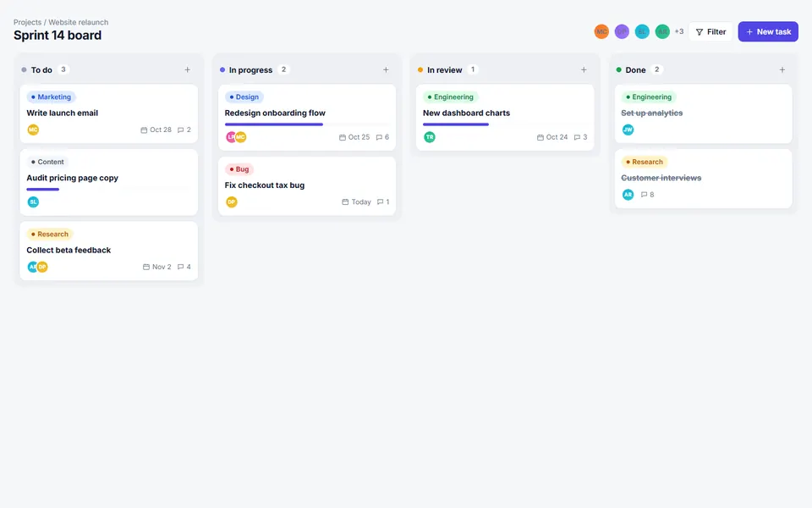Click the progress bar on Redesign onboarding flow
The image size is (812, 508).
pyautogui.click(x=307, y=124)
